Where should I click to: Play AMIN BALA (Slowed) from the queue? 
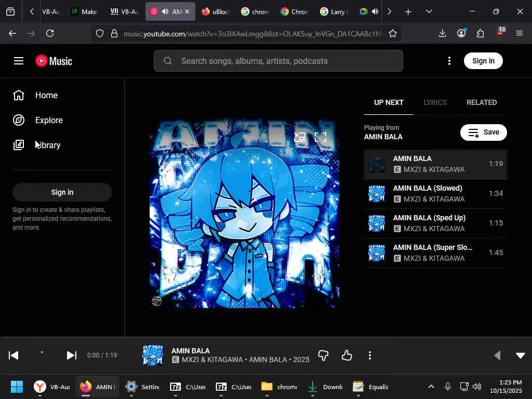pyautogui.click(x=436, y=194)
